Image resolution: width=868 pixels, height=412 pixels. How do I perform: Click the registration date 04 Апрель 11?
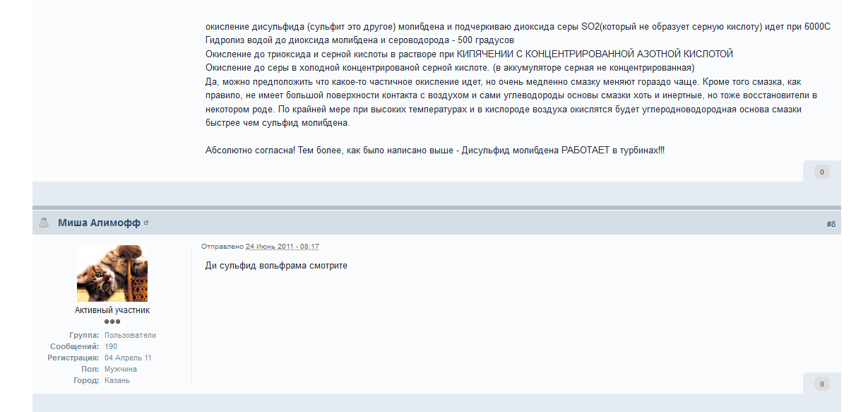[128, 358]
